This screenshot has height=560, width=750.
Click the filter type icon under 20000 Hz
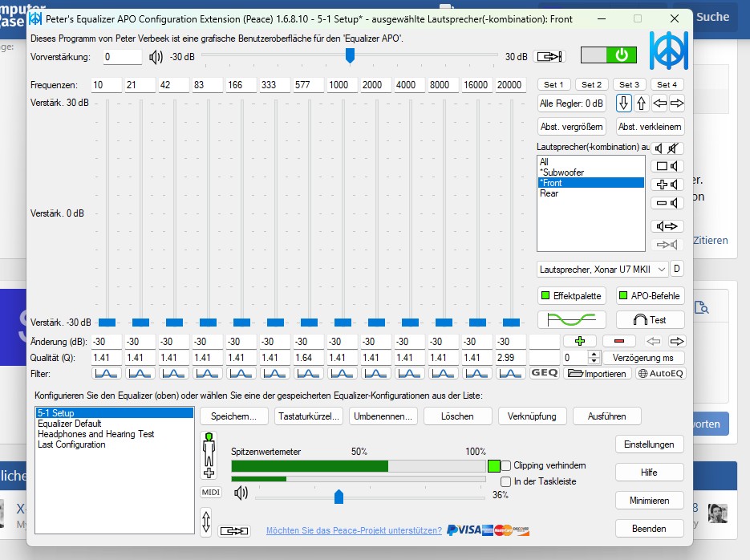pyautogui.click(x=510, y=374)
